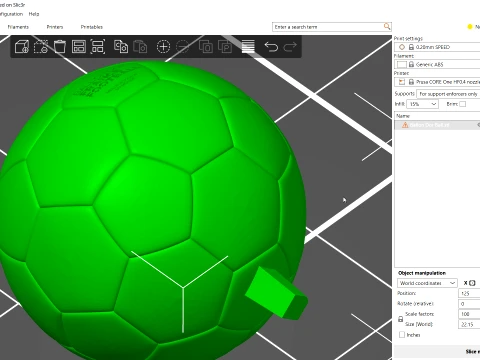Viewport: 480px width, 360px height.
Task: Undo the last action
Action: click(x=271, y=47)
